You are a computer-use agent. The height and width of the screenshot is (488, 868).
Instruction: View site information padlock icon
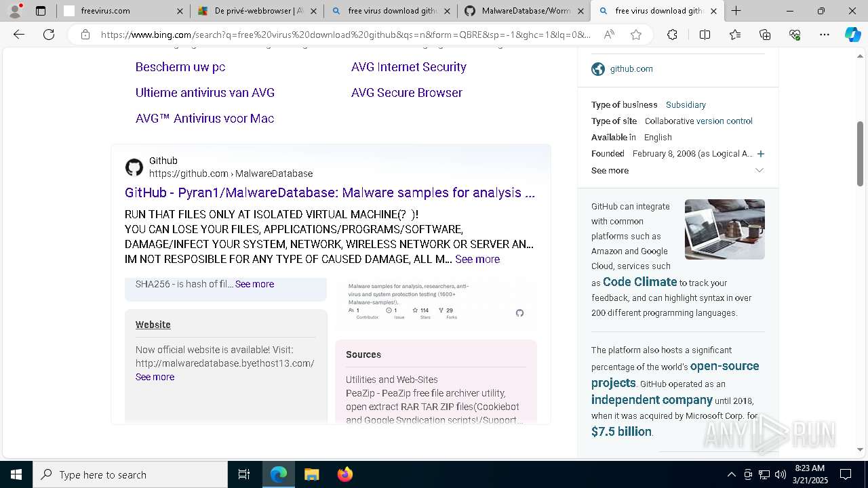[x=85, y=35]
